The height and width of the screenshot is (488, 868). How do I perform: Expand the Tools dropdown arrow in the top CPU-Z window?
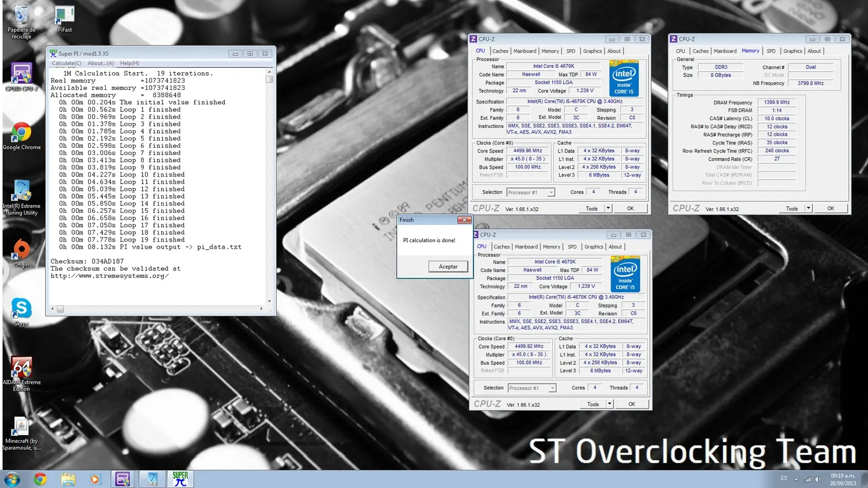[x=608, y=208]
